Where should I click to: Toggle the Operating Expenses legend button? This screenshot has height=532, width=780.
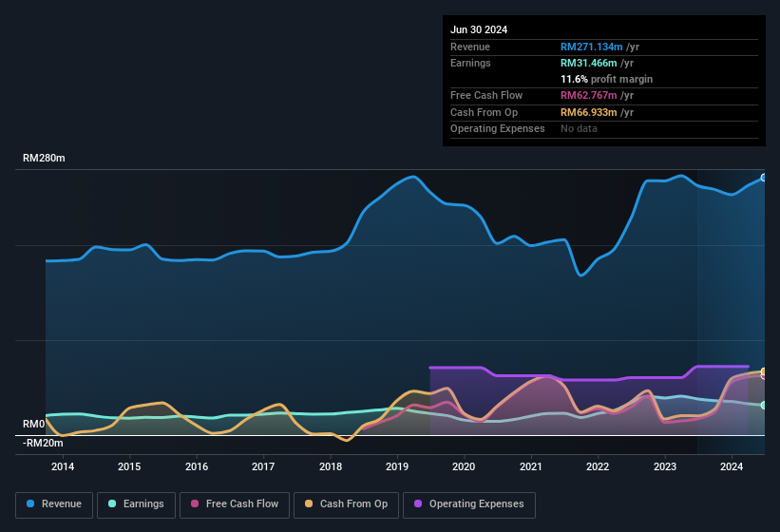[469, 504]
